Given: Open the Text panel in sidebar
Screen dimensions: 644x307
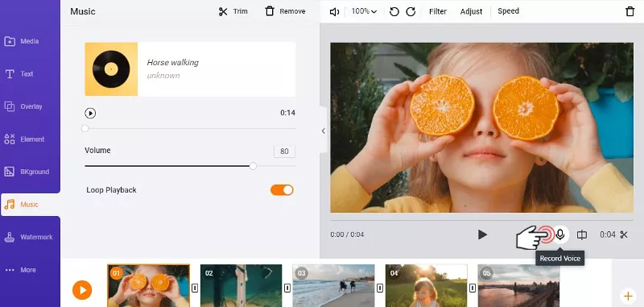Looking at the screenshot, I should point(19,74).
